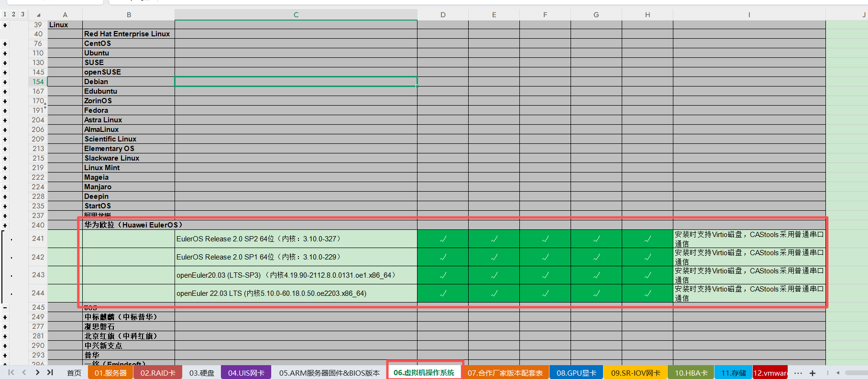The height and width of the screenshot is (379, 868).
Task: Switch to the 08.GPU显卡 sheet
Action: [x=577, y=373]
